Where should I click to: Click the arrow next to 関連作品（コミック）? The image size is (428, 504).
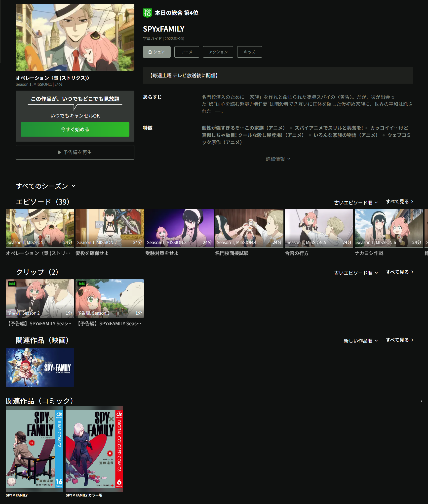[x=421, y=401]
